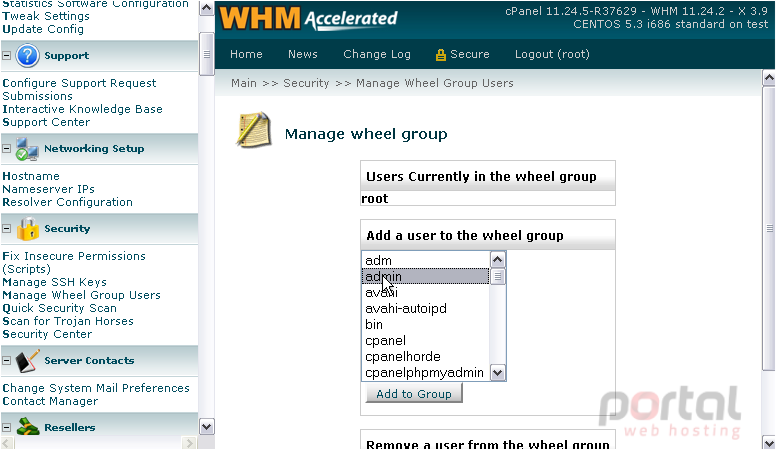Click sidebar scroll down arrow
This screenshot has width=776, height=450.
[206, 426]
